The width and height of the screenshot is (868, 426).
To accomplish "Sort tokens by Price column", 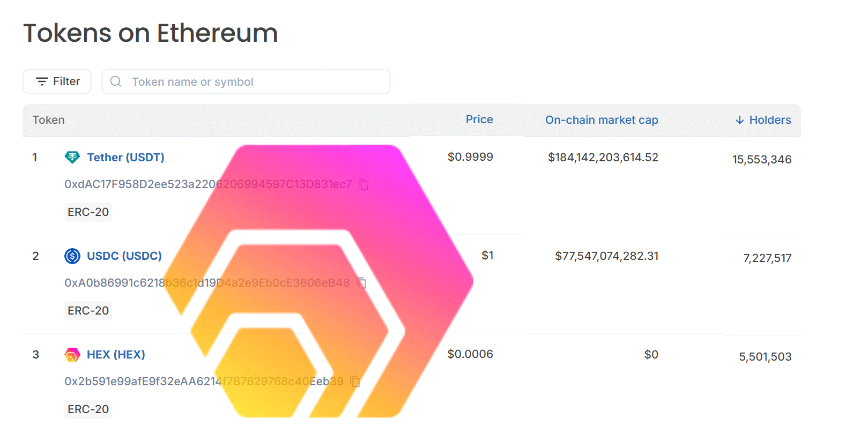I will click(x=479, y=119).
